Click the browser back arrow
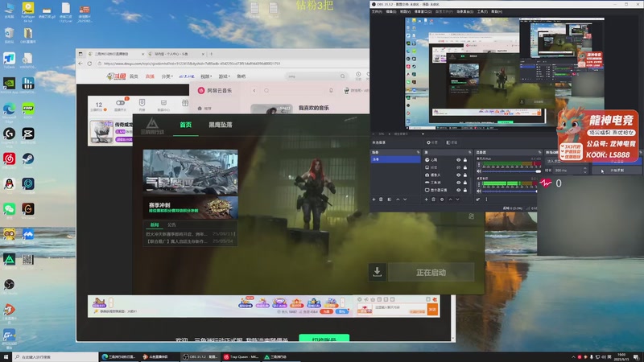Viewport: 644px width, 362px height. (x=80, y=64)
